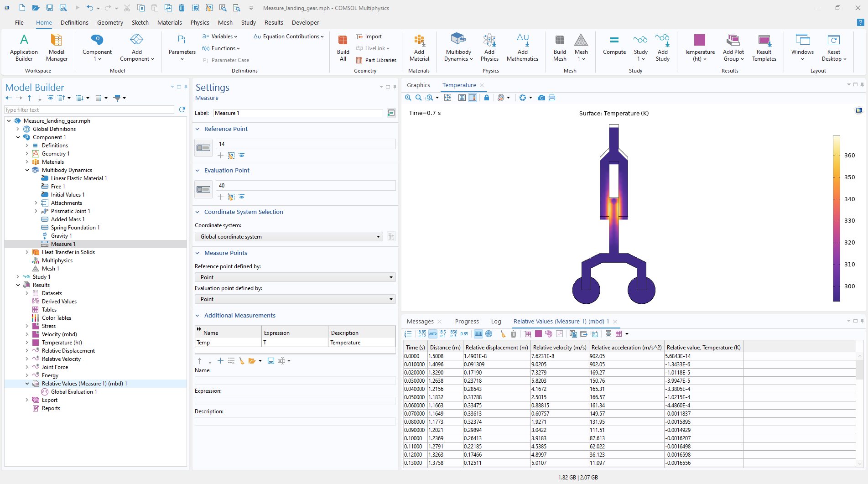Click the Color Tables node
Image resolution: width=868 pixels, height=484 pixels.
(x=57, y=318)
